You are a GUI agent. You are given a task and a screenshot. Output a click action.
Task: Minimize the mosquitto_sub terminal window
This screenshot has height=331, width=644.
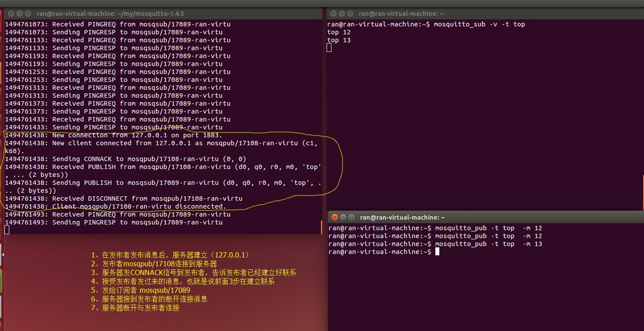[342, 14]
